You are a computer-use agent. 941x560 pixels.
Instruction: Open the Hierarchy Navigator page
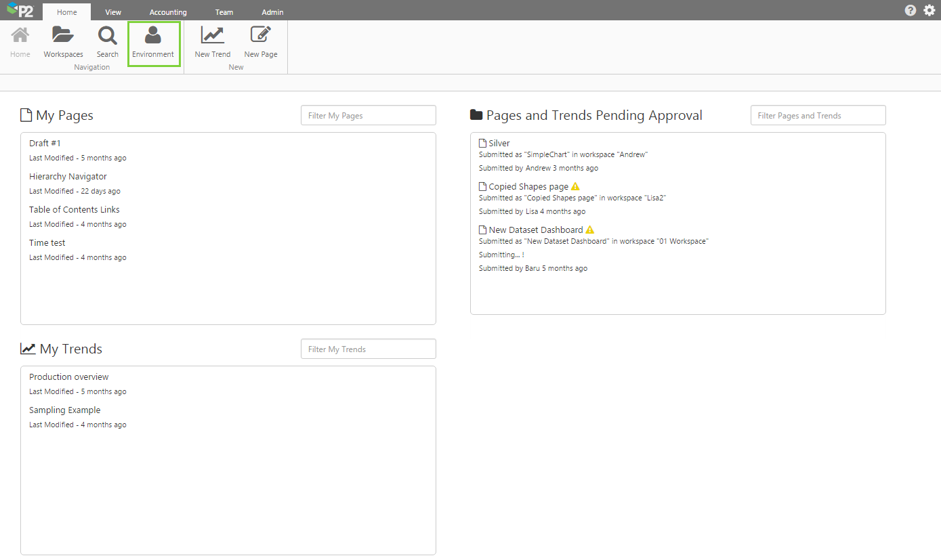click(x=68, y=177)
